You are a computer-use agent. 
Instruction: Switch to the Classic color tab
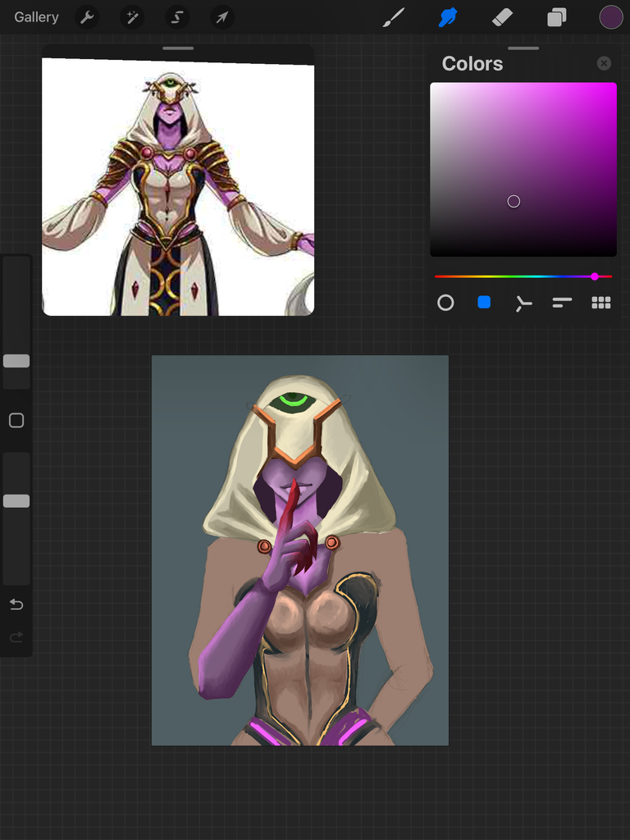pyautogui.click(x=484, y=303)
